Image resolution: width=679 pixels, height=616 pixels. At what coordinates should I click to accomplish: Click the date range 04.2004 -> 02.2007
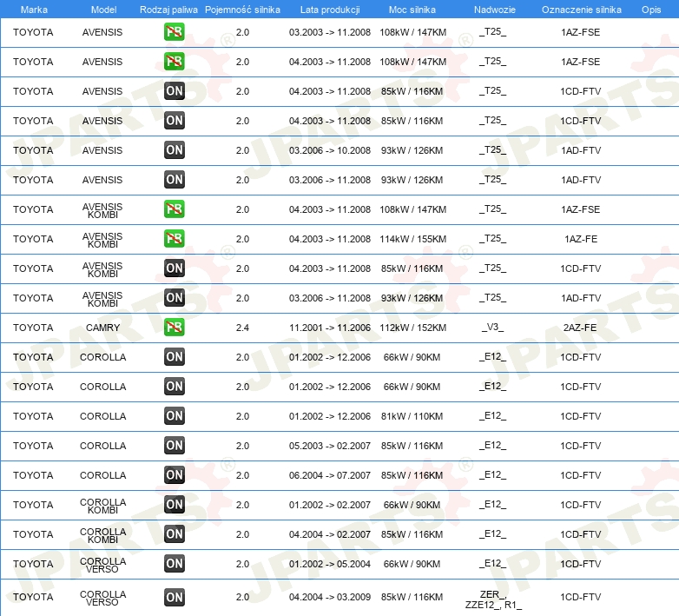(x=330, y=534)
